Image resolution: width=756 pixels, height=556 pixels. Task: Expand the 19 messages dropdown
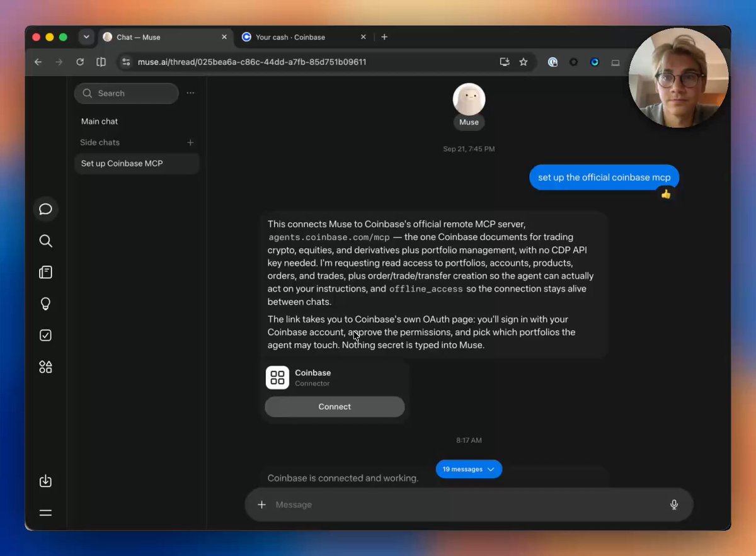pyautogui.click(x=469, y=469)
